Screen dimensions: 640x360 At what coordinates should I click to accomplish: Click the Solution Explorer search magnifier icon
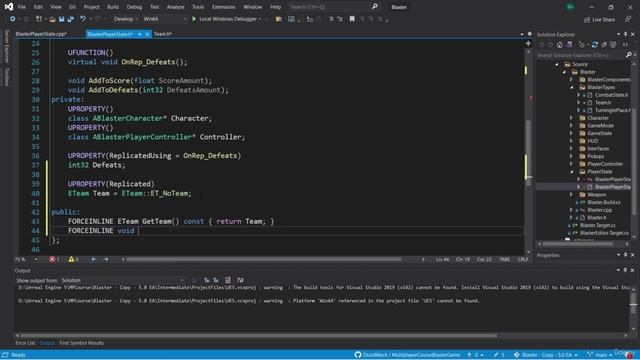point(628,55)
